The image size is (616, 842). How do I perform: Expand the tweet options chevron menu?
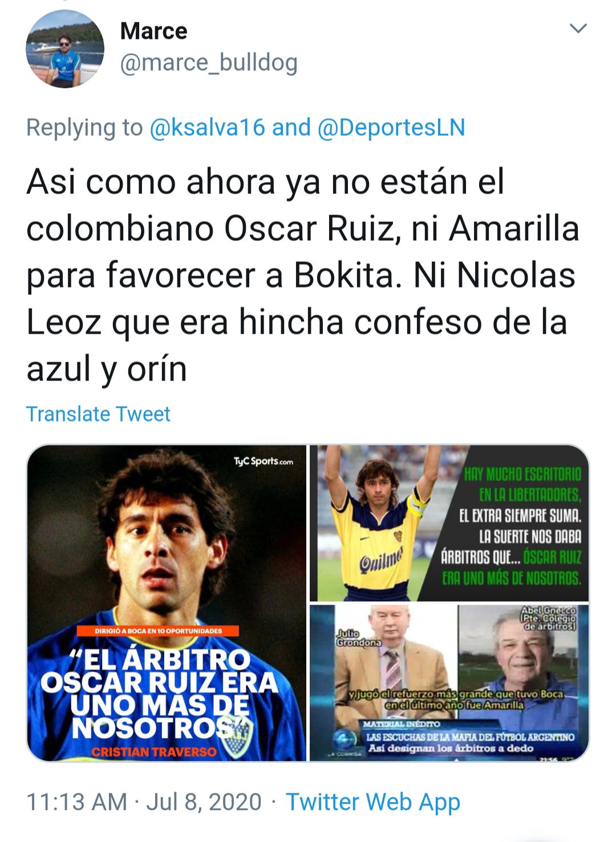click(578, 29)
